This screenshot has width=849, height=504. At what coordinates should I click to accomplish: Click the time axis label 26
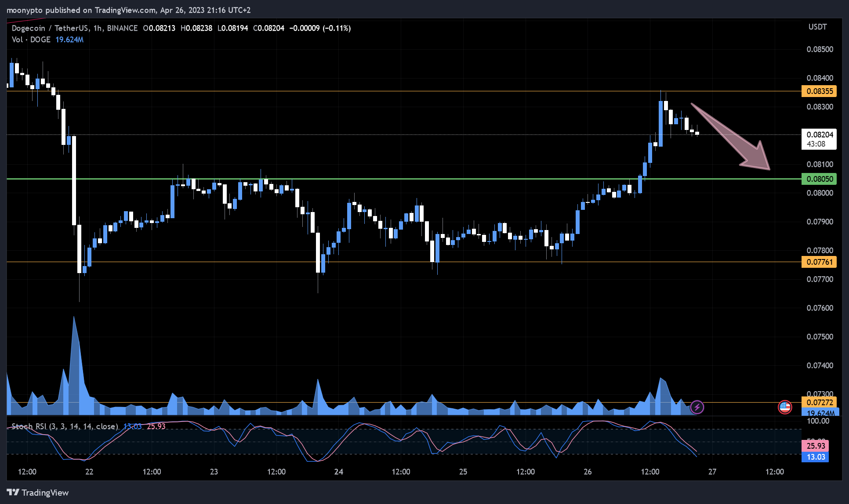point(588,472)
